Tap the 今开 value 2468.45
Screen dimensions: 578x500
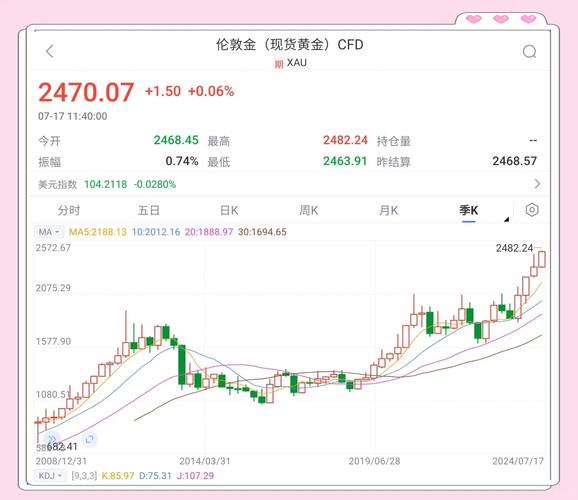coord(176,140)
